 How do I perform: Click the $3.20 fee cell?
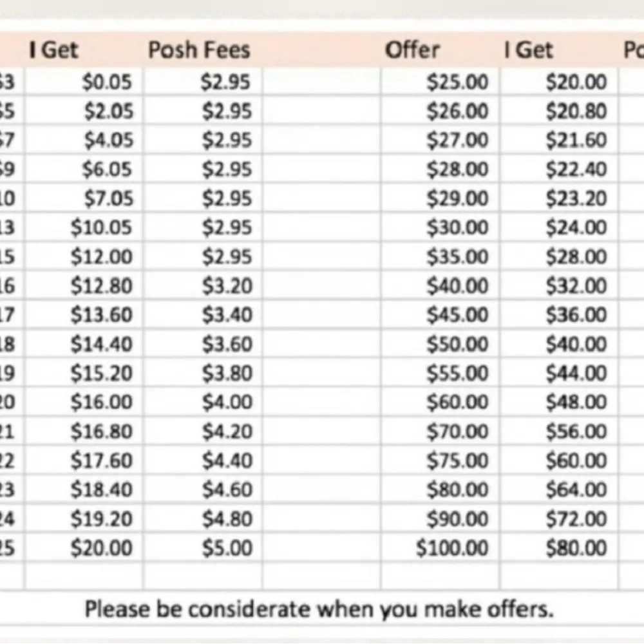[227, 286]
